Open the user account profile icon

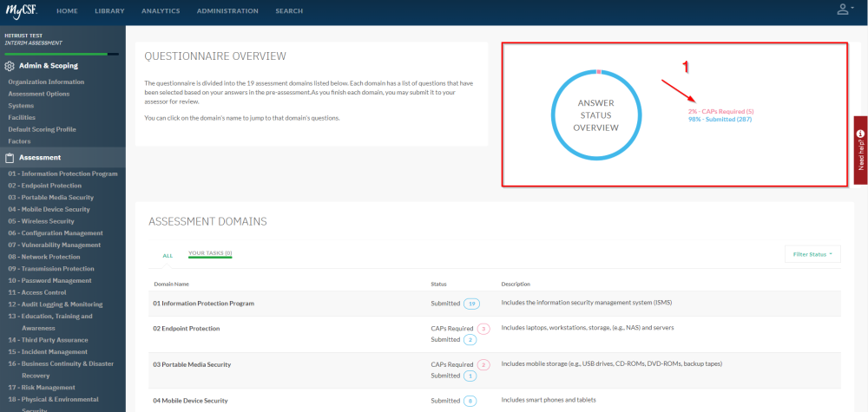click(843, 9)
